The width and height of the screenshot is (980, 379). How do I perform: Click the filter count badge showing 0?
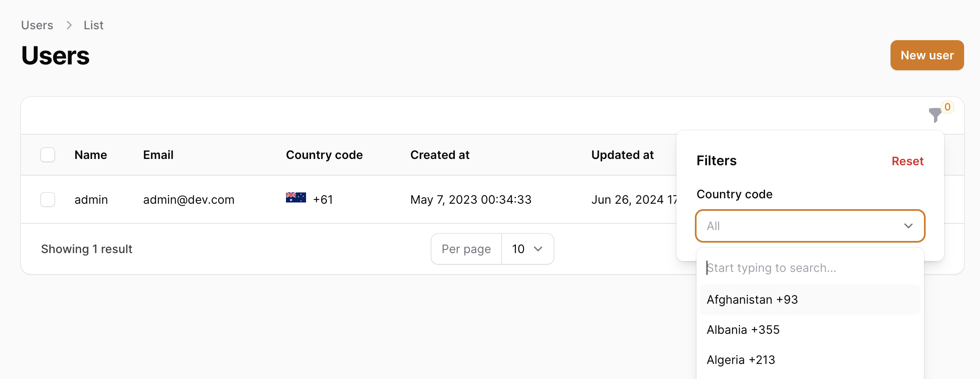point(947,107)
